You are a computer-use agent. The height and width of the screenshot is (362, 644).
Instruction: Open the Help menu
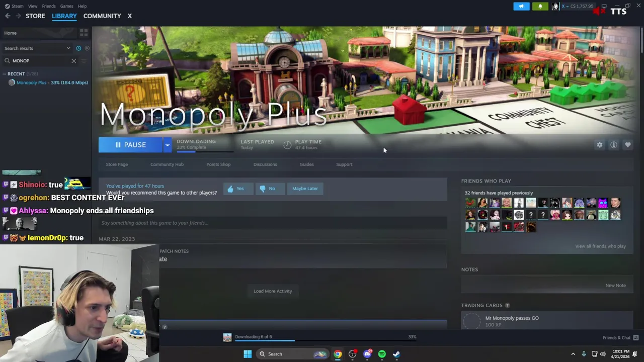point(83,6)
